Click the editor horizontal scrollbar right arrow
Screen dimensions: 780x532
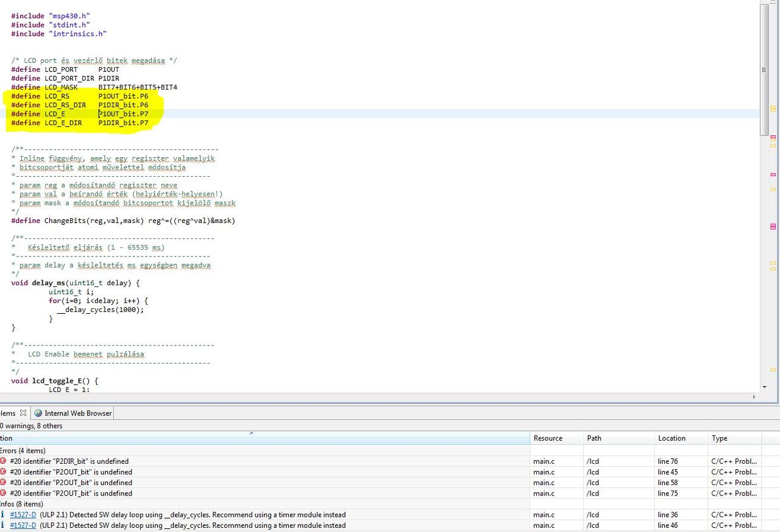point(755,397)
